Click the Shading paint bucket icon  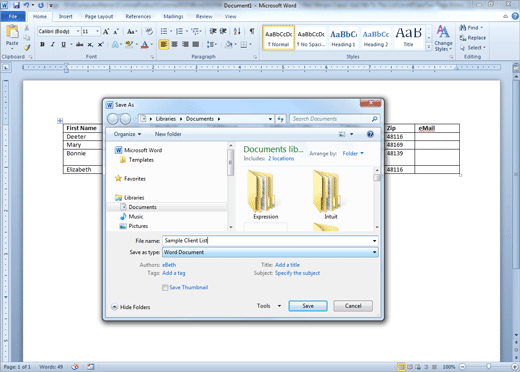pos(229,44)
